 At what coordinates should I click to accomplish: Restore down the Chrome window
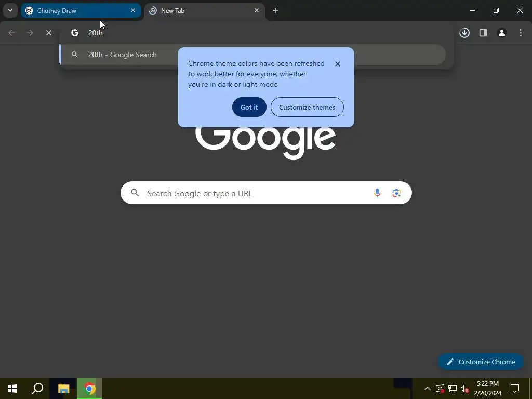(496, 10)
